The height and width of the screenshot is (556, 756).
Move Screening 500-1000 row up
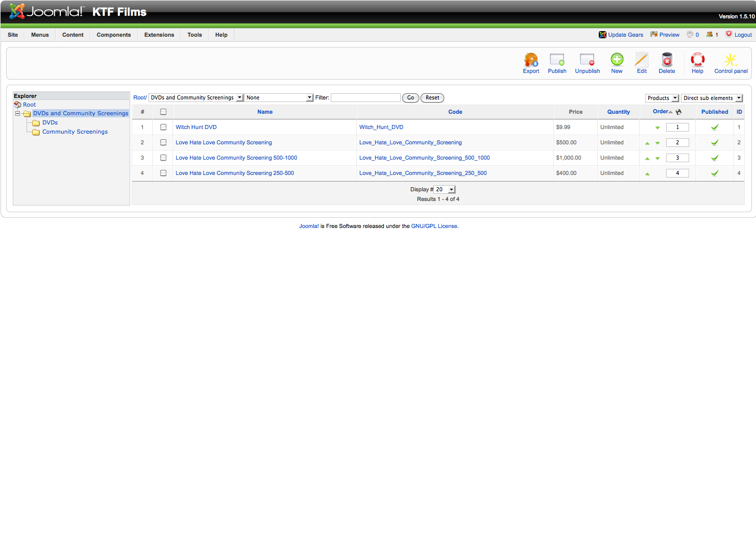(647, 158)
